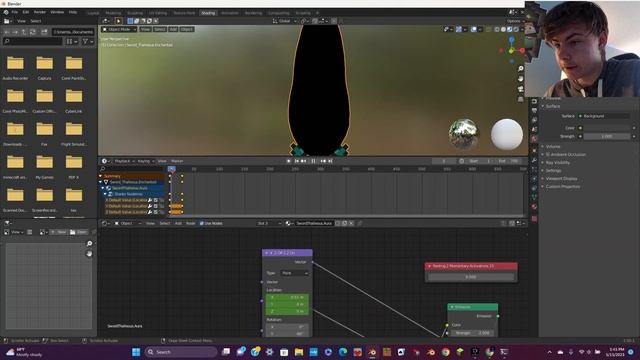Click the Mapping node Location X field
The height and width of the screenshot is (360, 640).
287,297
